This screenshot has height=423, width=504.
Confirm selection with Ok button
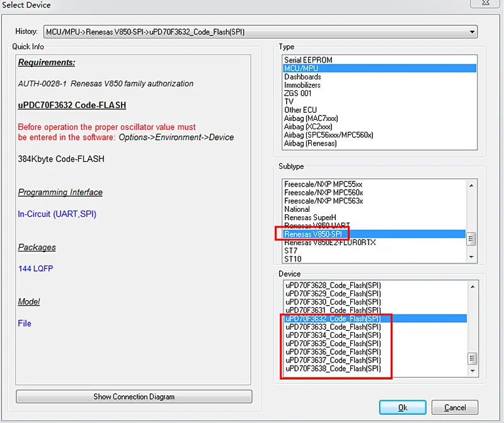tap(403, 408)
